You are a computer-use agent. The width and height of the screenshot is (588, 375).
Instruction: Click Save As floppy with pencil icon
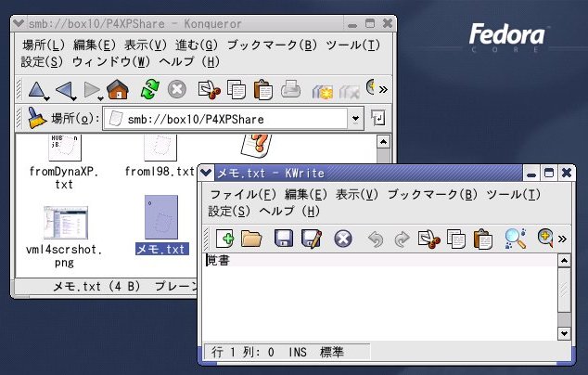tap(312, 239)
